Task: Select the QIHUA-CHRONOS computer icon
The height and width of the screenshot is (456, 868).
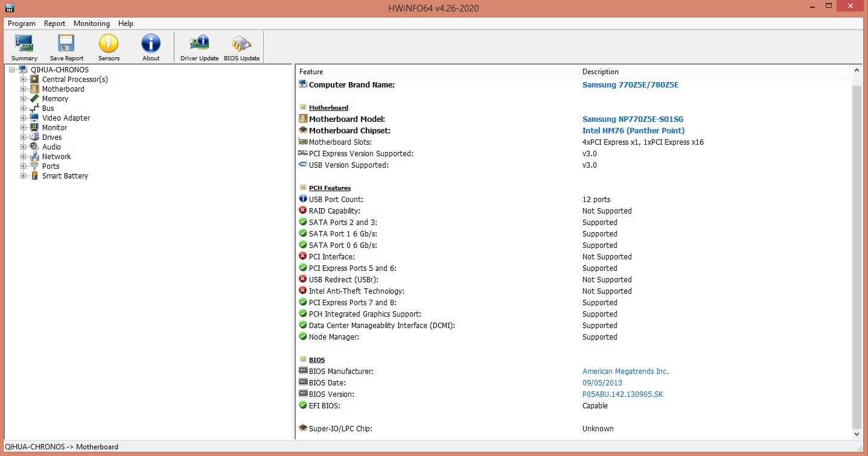Action: (x=23, y=69)
